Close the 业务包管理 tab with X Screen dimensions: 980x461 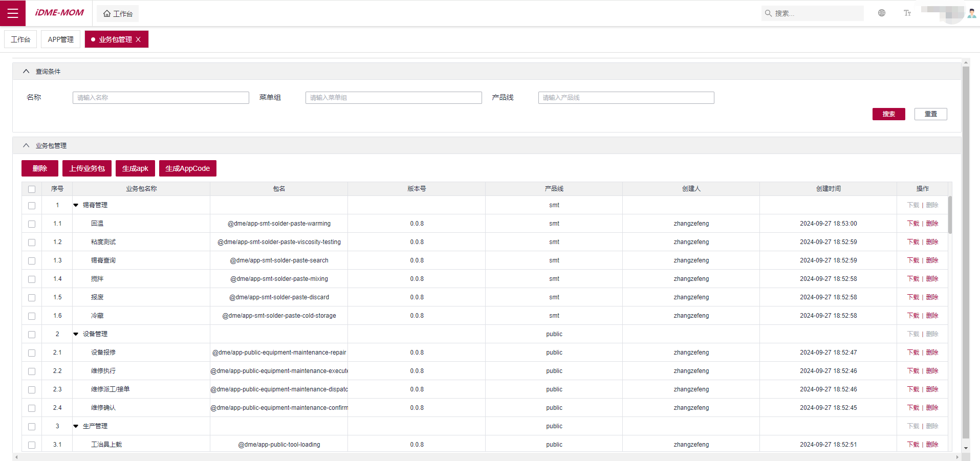point(138,39)
